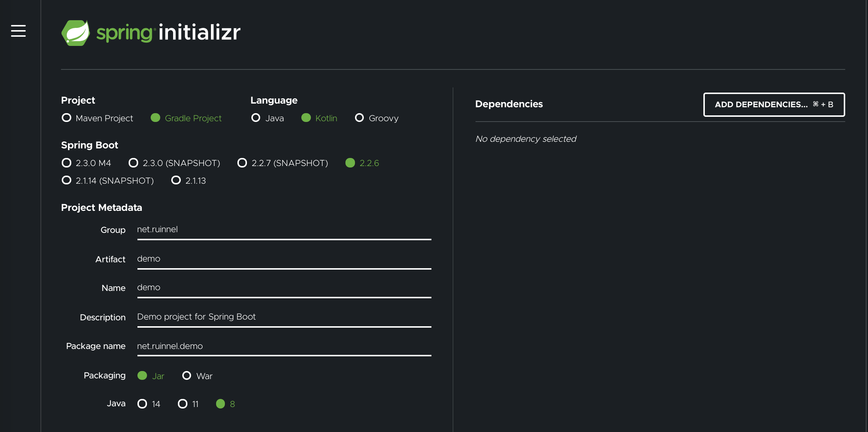This screenshot has height=432, width=868.
Task: Focus the Group input field
Action: (284, 230)
